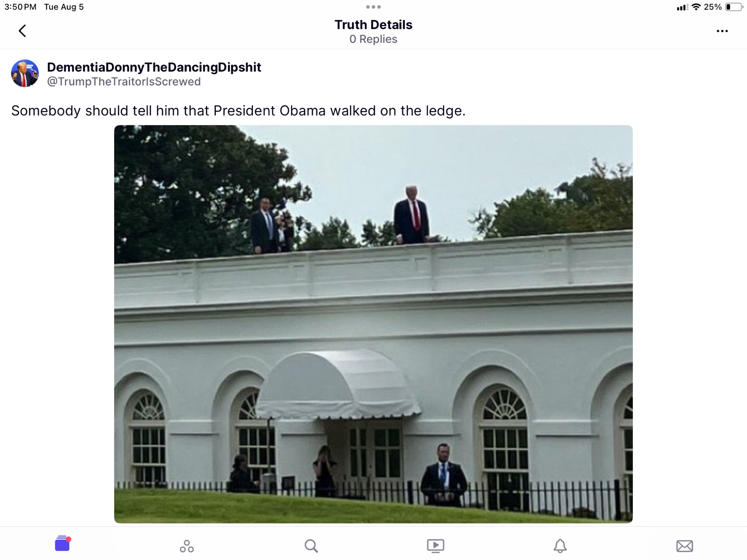The width and height of the screenshot is (747, 560).
Task: Tap the Search magnifying glass icon
Action: pyautogui.click(x=311, y=546)
